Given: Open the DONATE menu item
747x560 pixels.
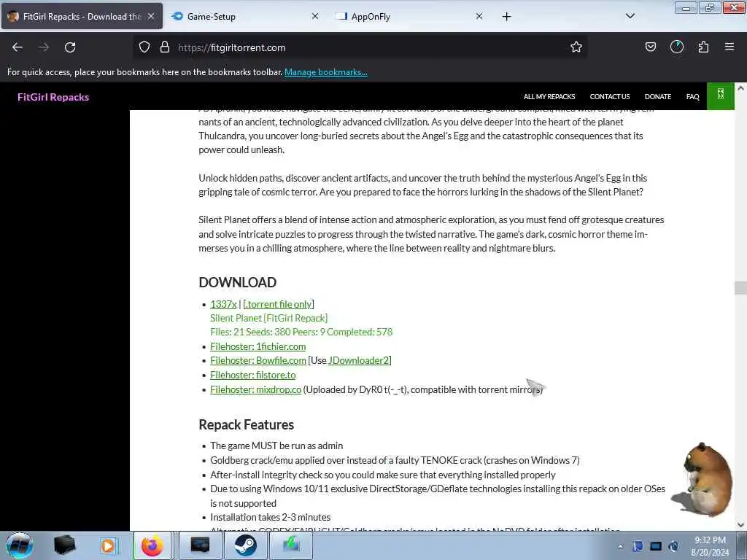Looking at the screenshot, I should point(657,97).
